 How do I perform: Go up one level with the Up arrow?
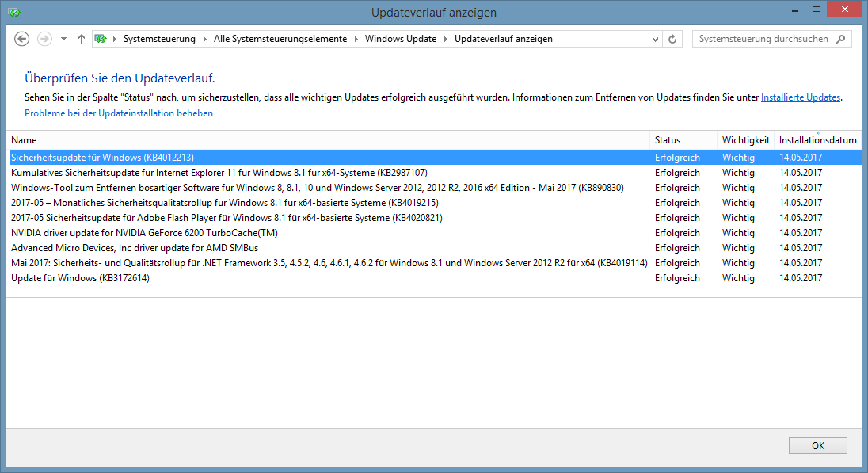click(82, 39)
